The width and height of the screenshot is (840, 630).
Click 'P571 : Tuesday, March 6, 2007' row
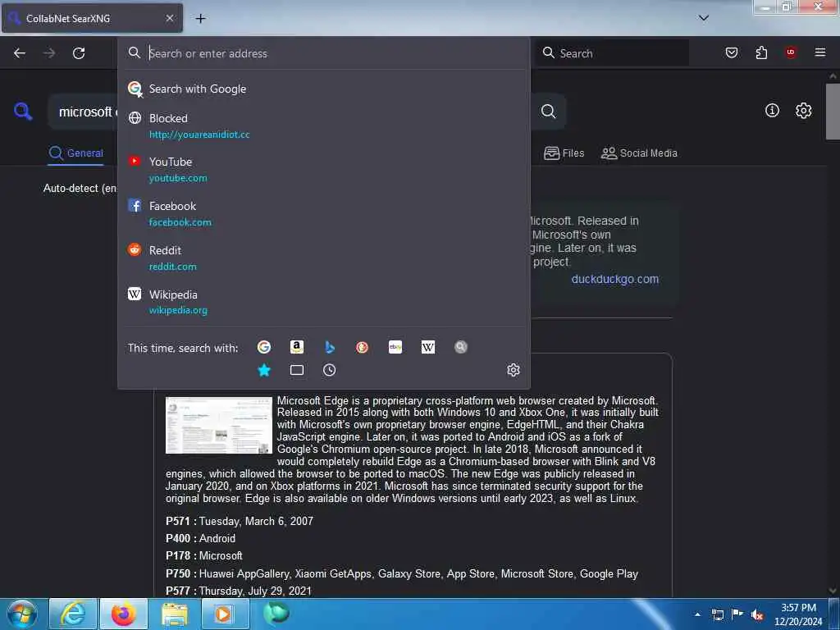click(240, 521)
